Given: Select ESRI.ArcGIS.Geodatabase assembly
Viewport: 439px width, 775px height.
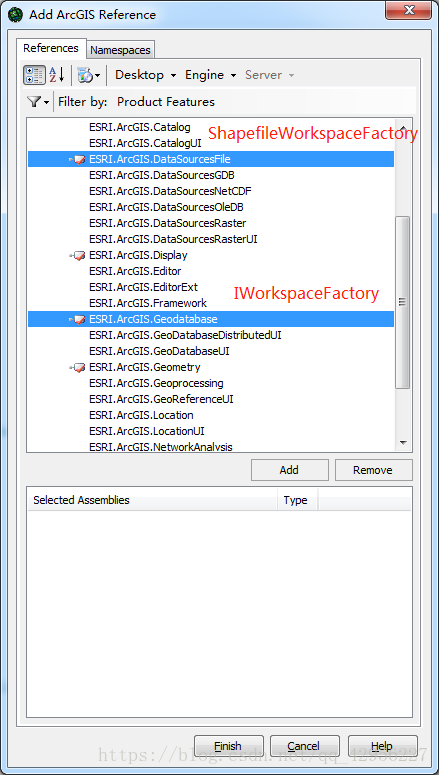Looking at the screenshot, I should click(211, 319).
